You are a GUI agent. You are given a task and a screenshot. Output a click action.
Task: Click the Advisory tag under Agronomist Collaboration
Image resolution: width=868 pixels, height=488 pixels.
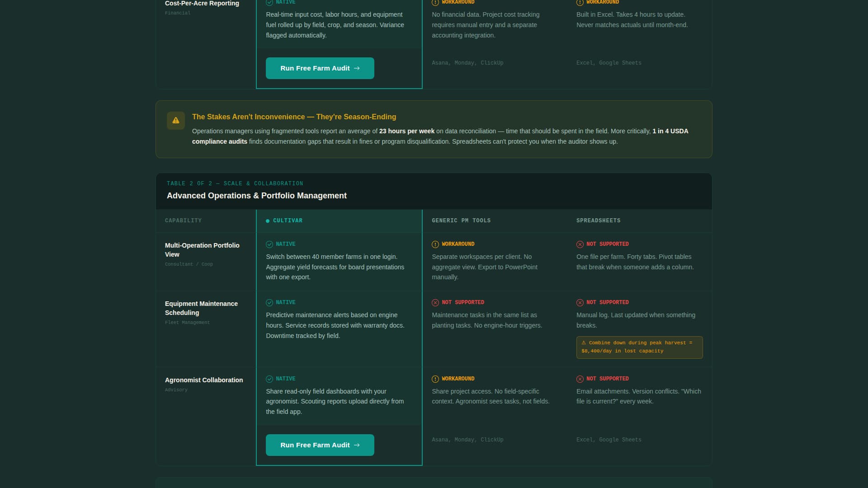click(176, 390)
